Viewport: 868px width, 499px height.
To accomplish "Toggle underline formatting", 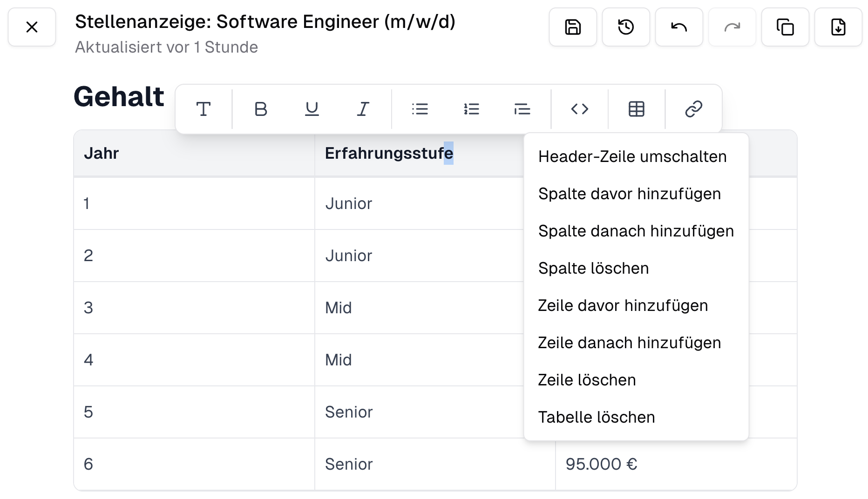I will (x=312, y=109).
